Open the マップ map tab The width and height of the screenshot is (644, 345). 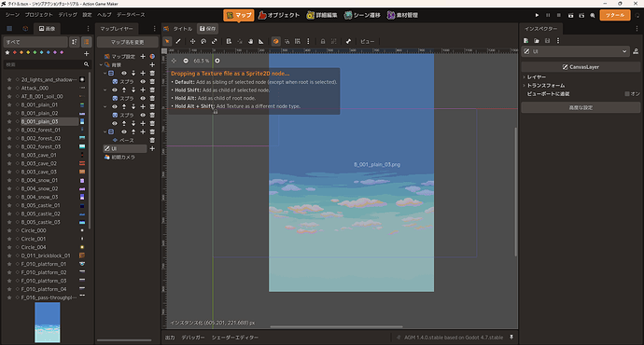pyautogui.click(x=239, y=15)
